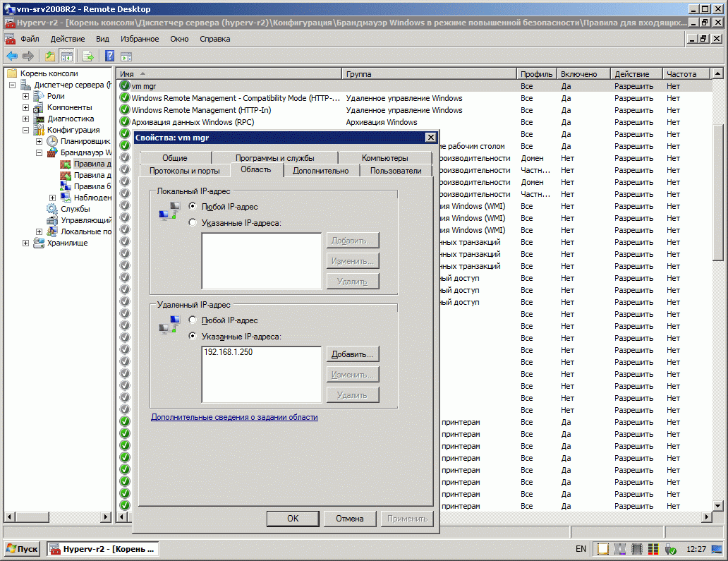The height and width of the screenshot is (561, 728).
Task: Open Help via the question mark icon
Action: click(109, 56)
